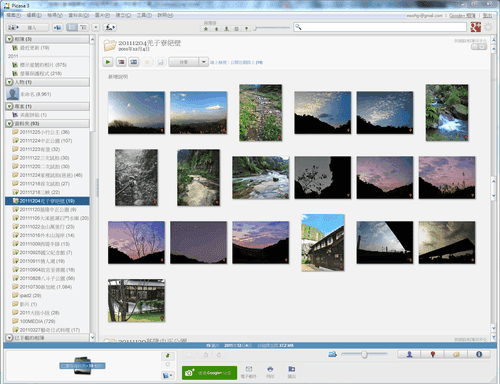The image size is (500, 384).
Task: Open the Places panel with the red pin
Action: tap(433, 354)
